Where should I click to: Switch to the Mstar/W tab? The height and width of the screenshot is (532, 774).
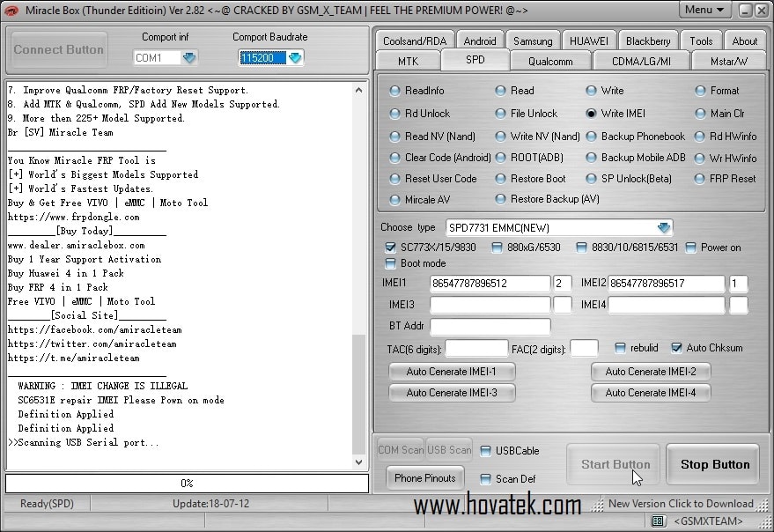coord(728,62)
